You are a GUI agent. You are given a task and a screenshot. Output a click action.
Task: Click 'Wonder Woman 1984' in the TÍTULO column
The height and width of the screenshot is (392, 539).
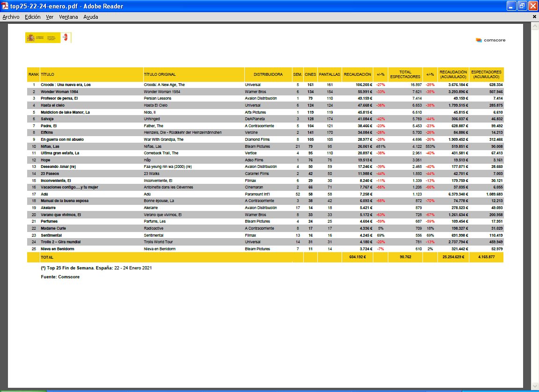59,92
